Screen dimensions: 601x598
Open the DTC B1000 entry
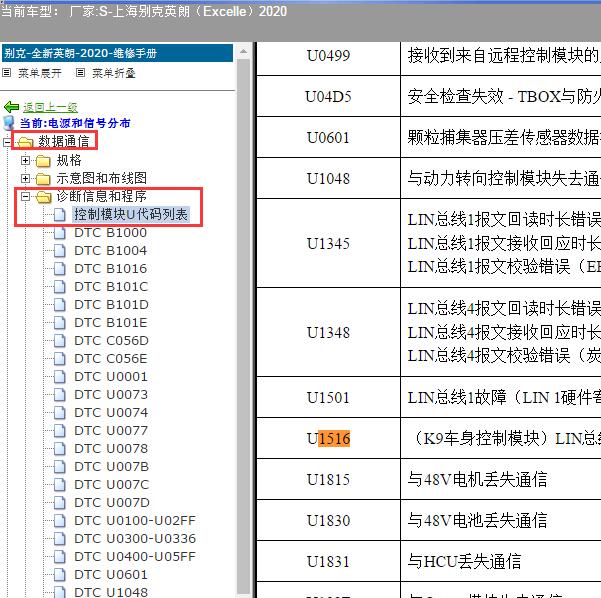(x=110, y=233)
